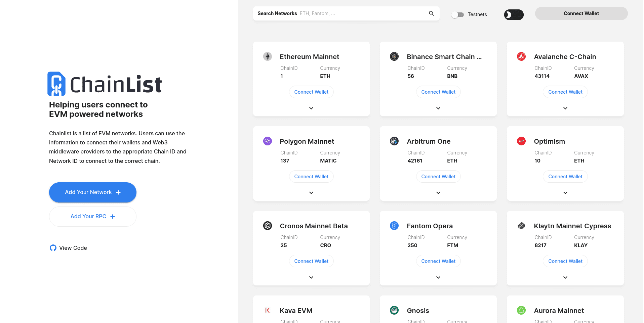Click the Ethereum Mainnet title text

click(310, 57)
